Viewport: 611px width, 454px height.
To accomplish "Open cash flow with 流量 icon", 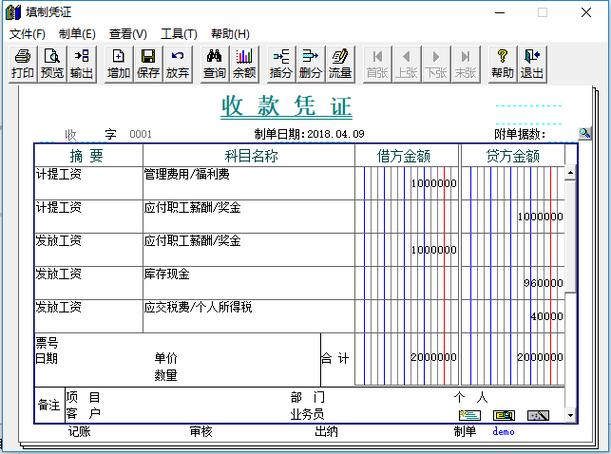I will click(340, 64).
